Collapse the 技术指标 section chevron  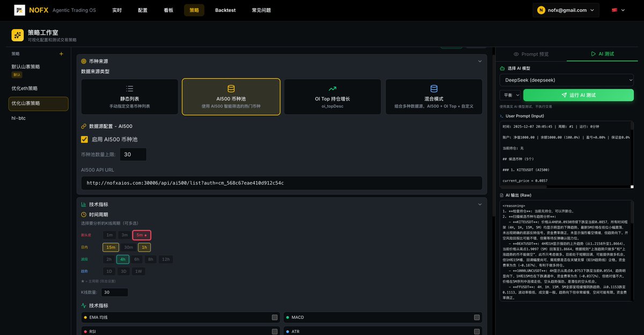[x=480, y=204]
